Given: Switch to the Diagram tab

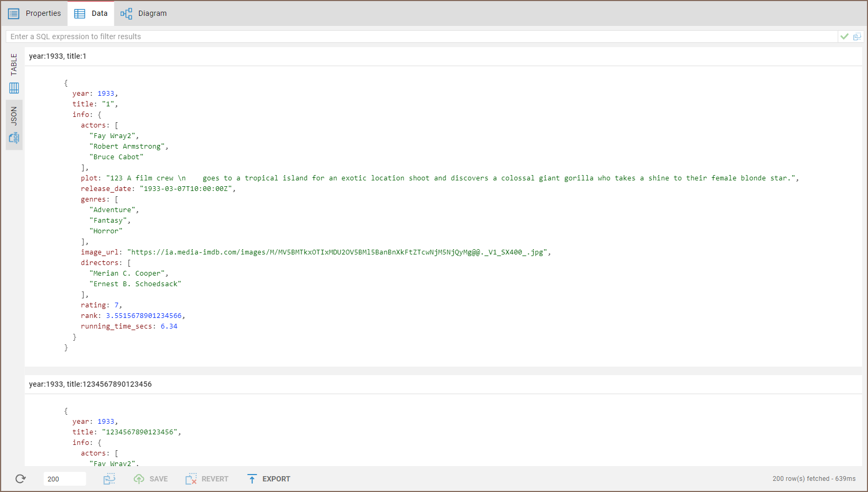Looking at the screenshot, I should click(x=143, y=13).
